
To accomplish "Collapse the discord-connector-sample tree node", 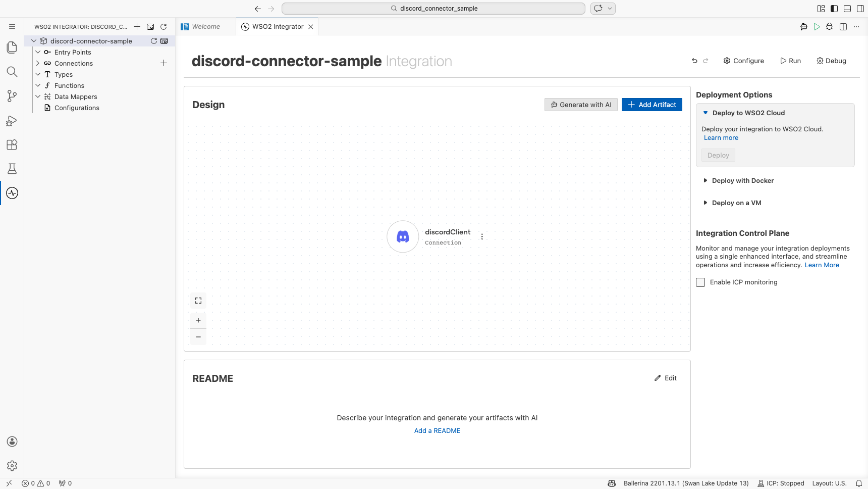I will click(34, 41).
